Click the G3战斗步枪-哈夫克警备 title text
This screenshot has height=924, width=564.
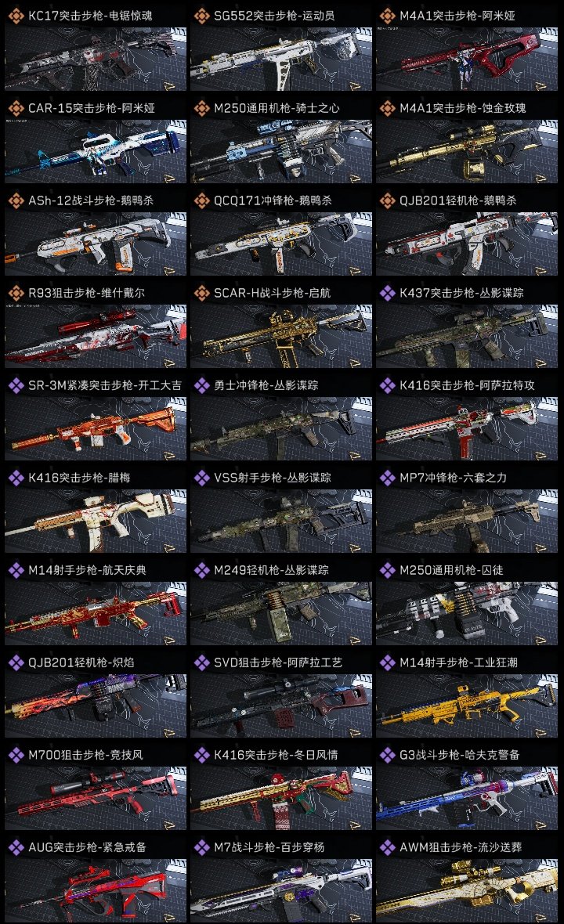click(x=460, y=755)
